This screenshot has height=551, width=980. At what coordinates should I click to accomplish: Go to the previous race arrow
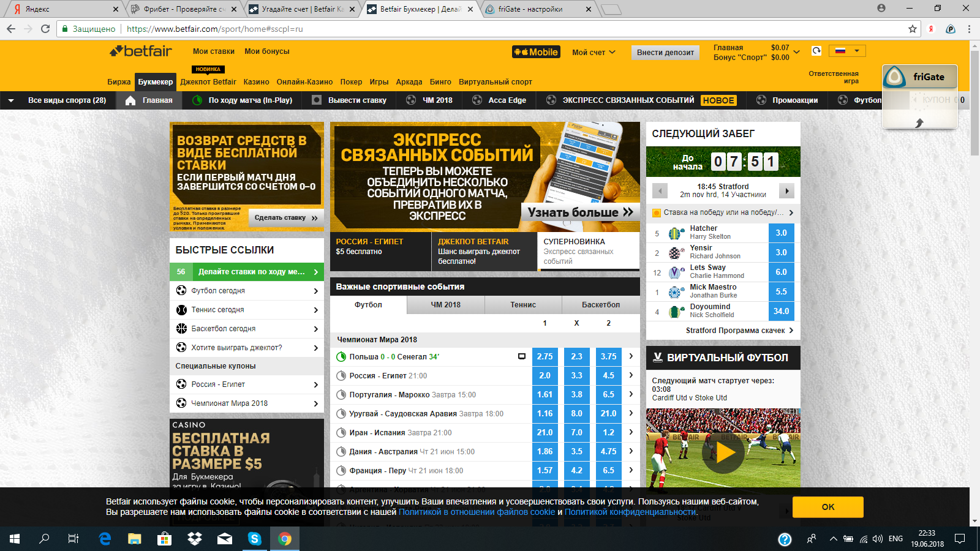[x=660, y=191]
